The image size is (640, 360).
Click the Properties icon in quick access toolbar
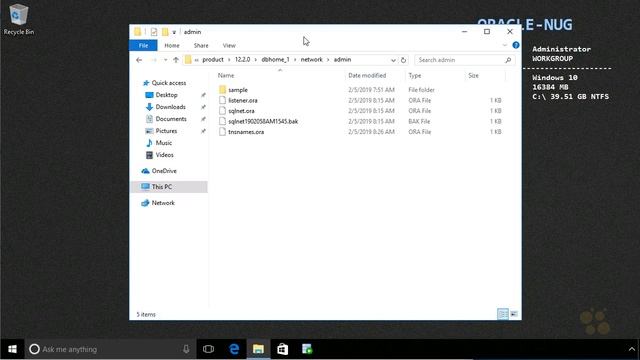tap(153, 32)
